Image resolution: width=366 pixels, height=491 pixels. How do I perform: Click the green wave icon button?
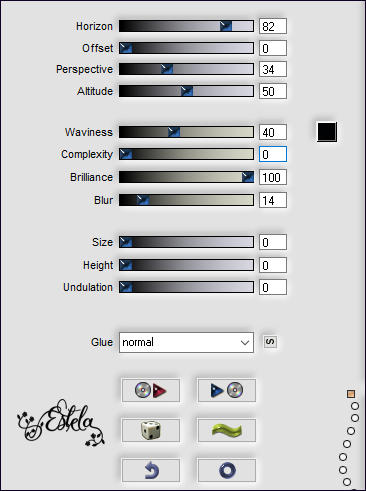point(227,430)
